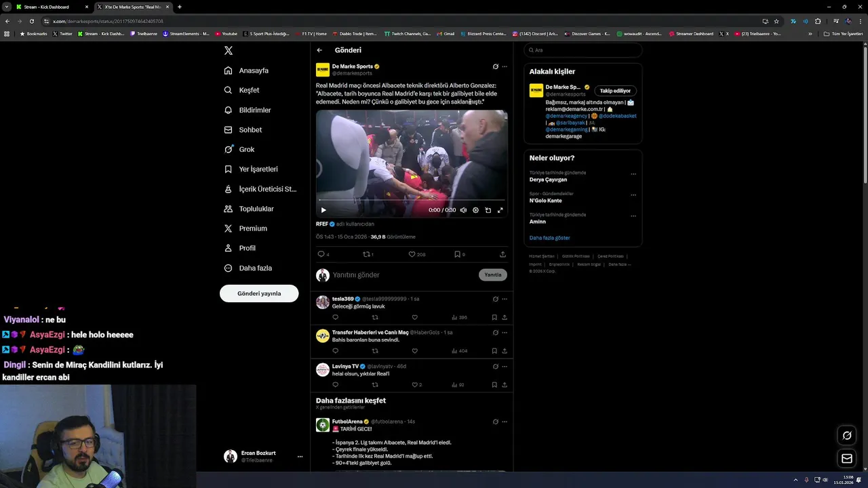Bookmark this page with star icon
Image resolution: width=868 pixels, height=488 pixels.
776,21
